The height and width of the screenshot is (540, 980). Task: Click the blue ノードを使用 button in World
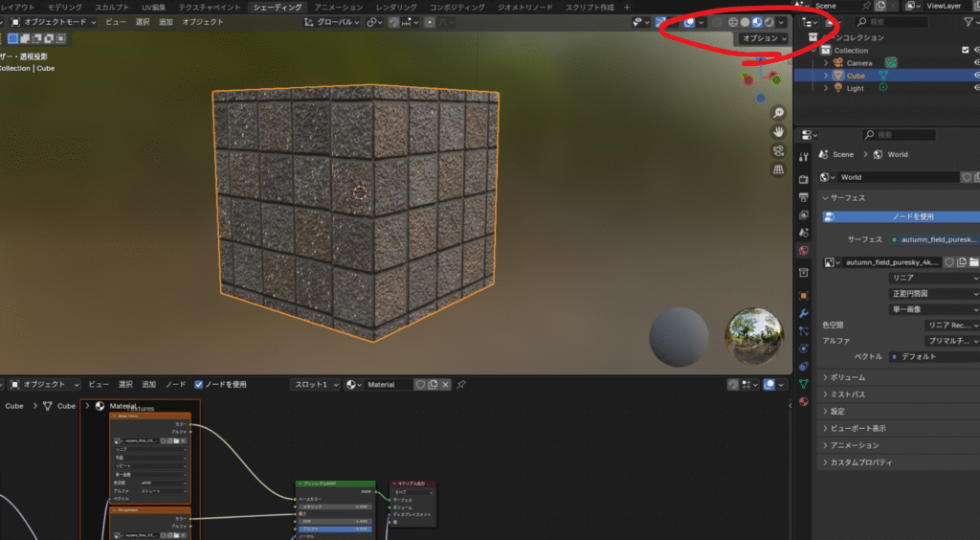click(901, 217)
